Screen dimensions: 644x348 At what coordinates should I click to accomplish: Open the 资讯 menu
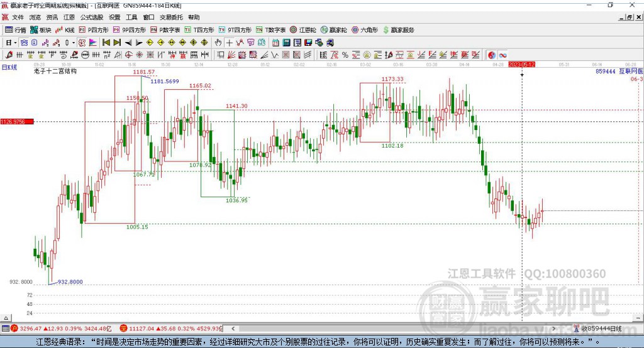(x=52, y=17)
